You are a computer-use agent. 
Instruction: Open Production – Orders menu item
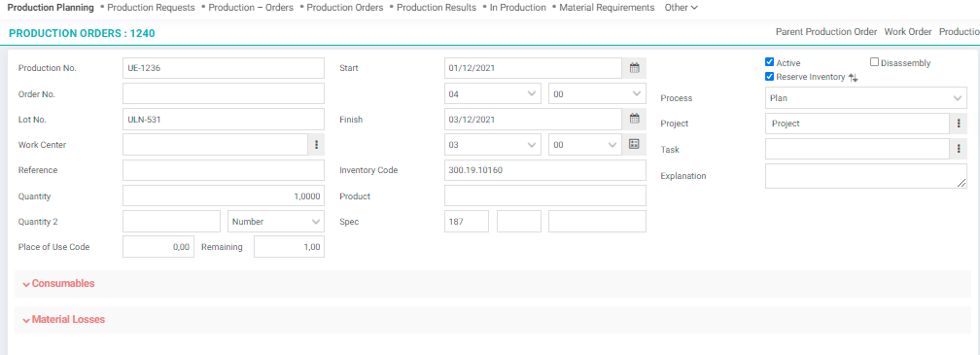[x=251, y=8]
